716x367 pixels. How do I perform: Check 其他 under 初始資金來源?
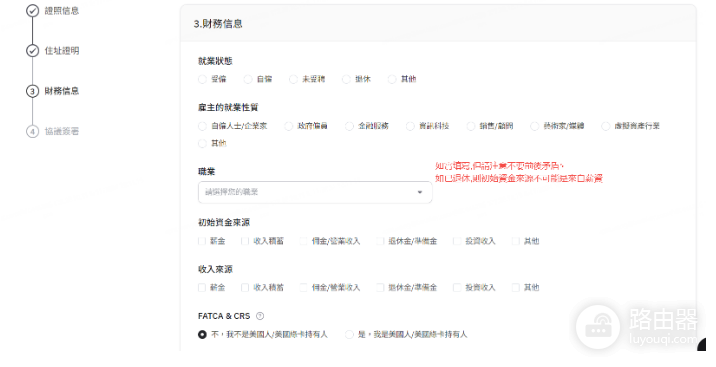click(516, 241)
